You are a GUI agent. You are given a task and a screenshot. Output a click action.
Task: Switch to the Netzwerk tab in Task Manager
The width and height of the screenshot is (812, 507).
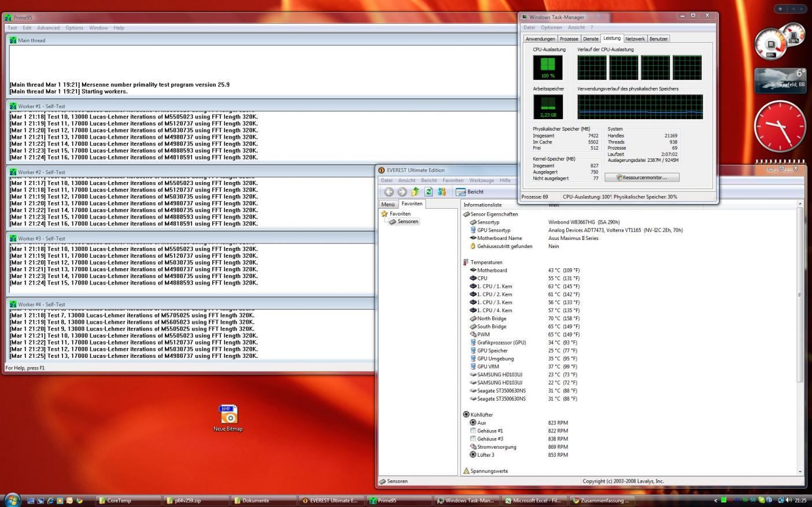click(634, 39)
